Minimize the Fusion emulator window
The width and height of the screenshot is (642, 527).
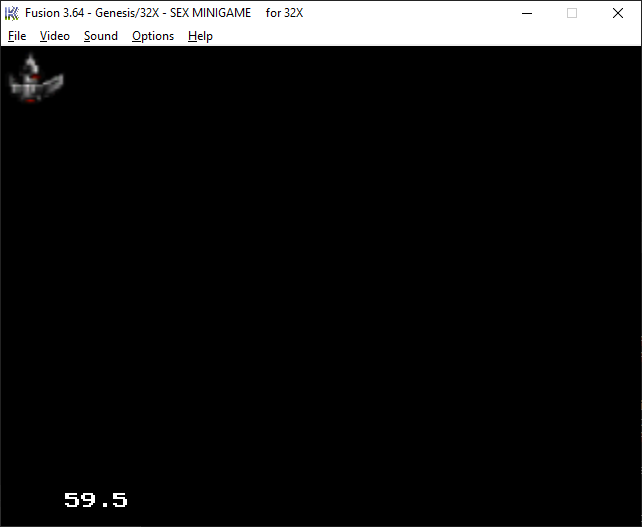pyautogui.click(x=526, y=13)
